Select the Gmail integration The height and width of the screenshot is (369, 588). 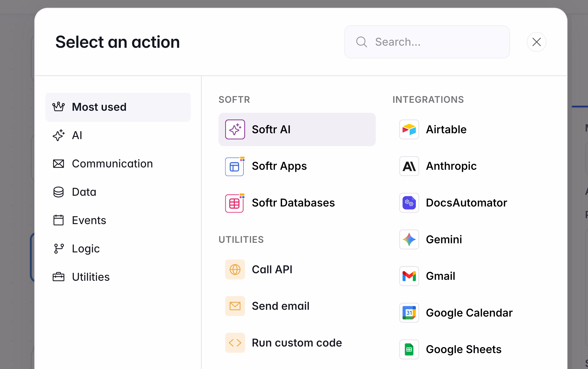tap(440, 276)
